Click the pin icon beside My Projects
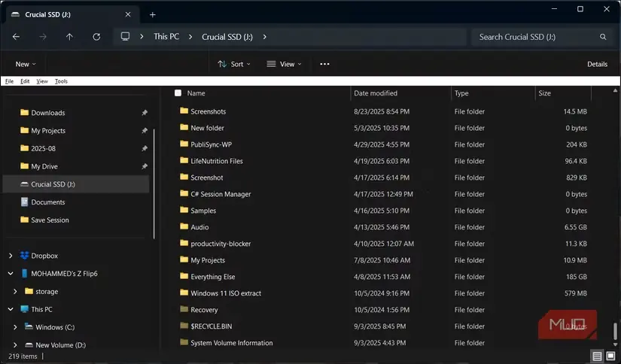The width and height of the screenshot is (621, 364). (145, 131)
